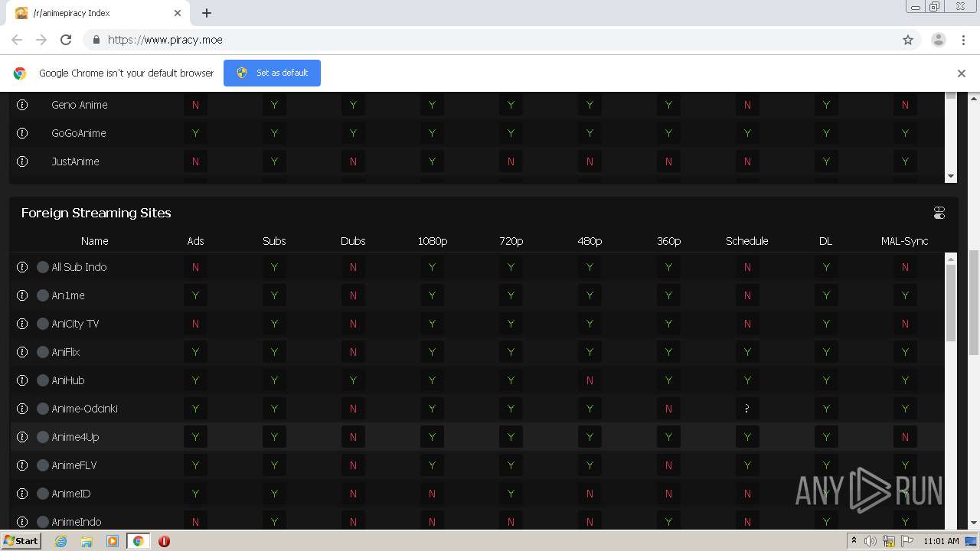Open info icon for AniHub
The image size is (980, 551).
tap(22, 380)
